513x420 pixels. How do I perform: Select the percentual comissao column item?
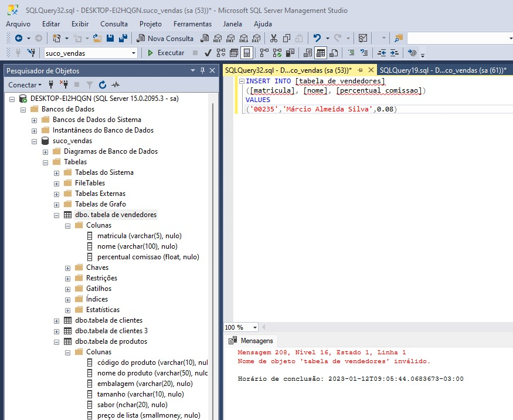tap(148, 257)
